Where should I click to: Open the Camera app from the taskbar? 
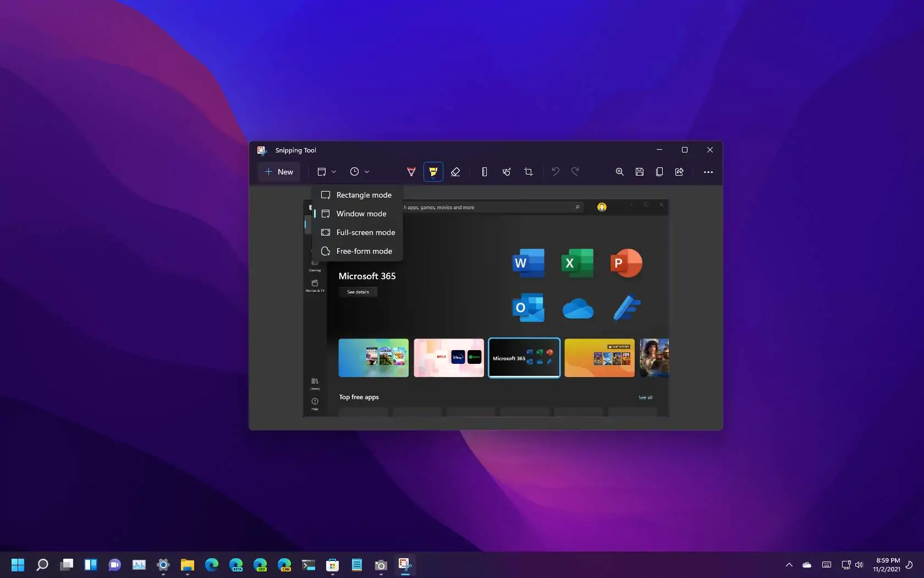(381, 565)
